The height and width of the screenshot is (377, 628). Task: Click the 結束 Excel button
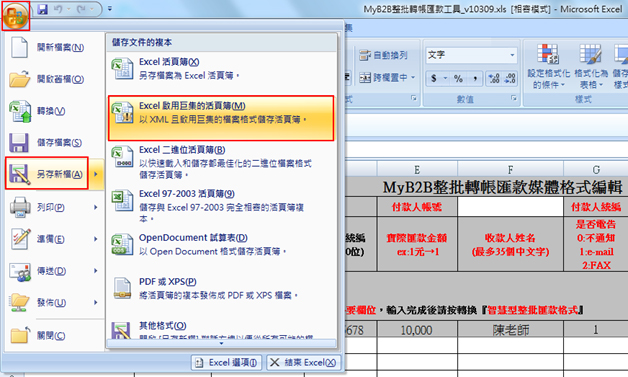coord(304,363)
